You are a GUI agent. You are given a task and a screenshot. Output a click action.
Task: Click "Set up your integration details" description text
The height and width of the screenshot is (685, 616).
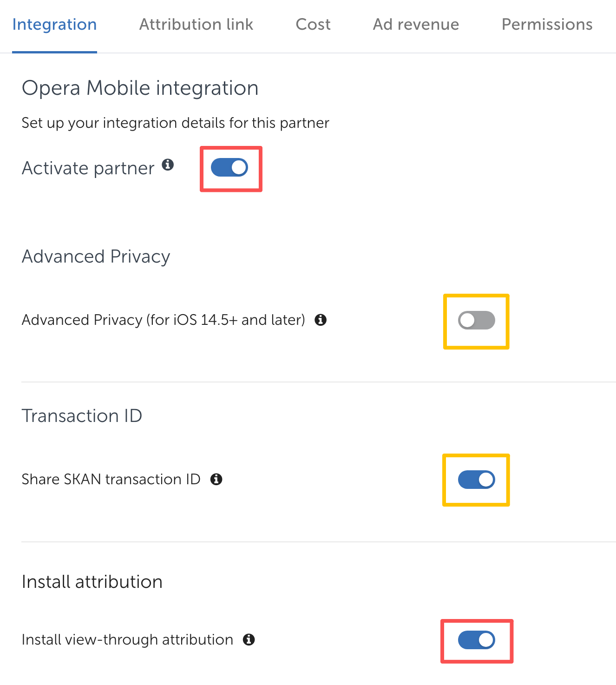tap(175, 123)
